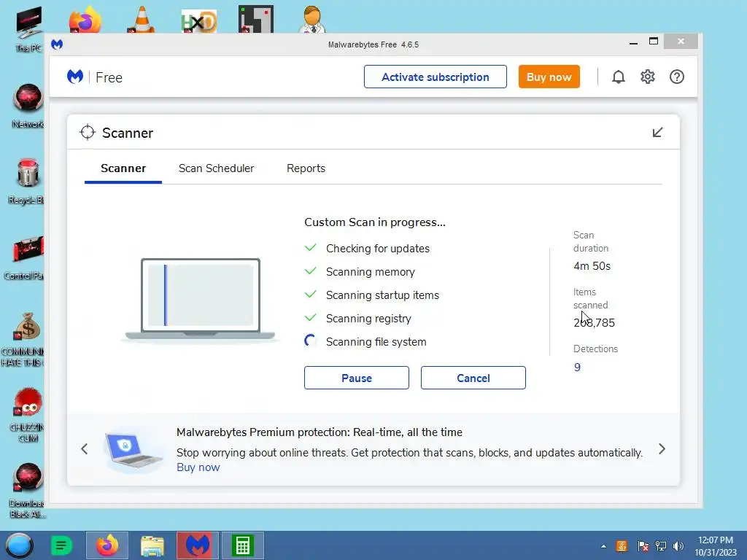Click the orange Java tray icon
This screenshot has width=747, height=560.
622,546
